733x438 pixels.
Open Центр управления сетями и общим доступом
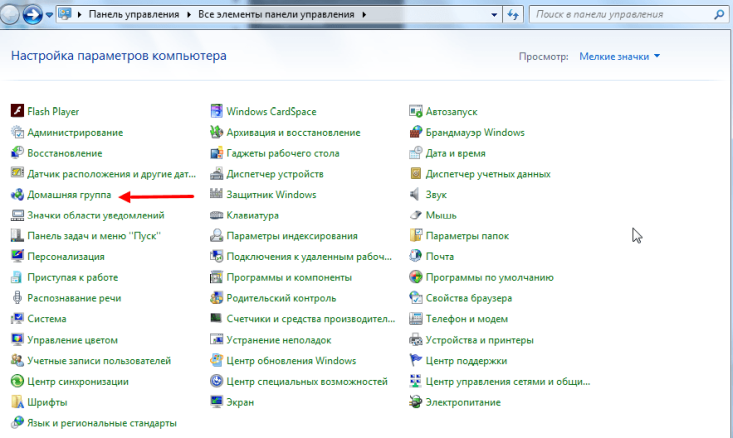point(508,381)
